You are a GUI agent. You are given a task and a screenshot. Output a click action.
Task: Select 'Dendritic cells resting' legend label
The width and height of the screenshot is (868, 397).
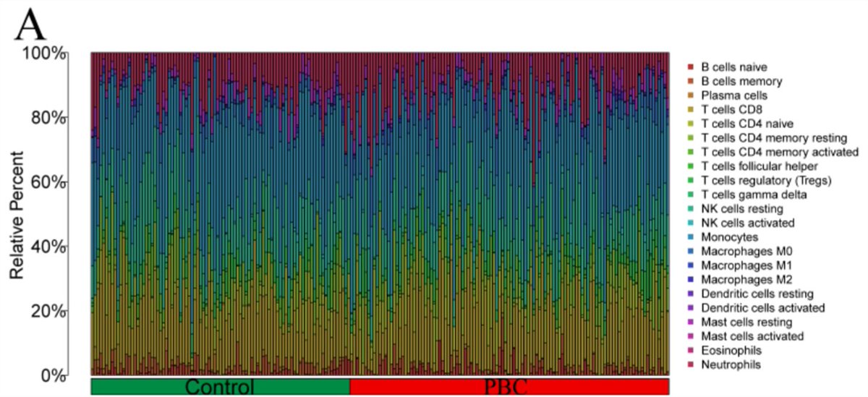[x=758, y=294]
